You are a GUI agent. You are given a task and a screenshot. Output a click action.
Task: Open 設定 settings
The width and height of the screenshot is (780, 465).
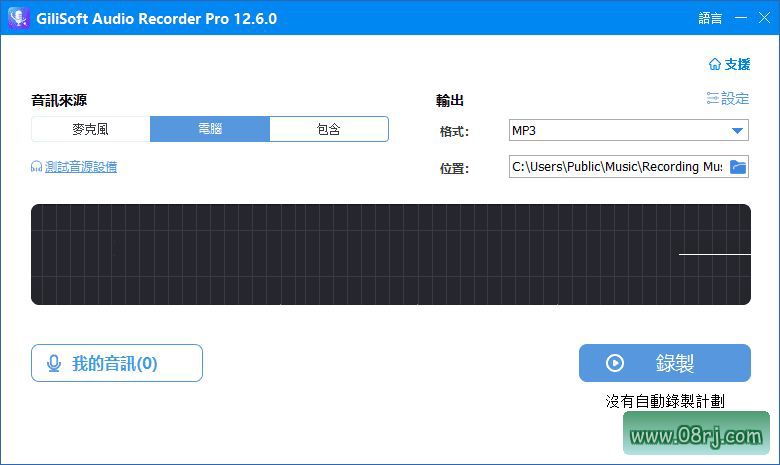point(728,98)
